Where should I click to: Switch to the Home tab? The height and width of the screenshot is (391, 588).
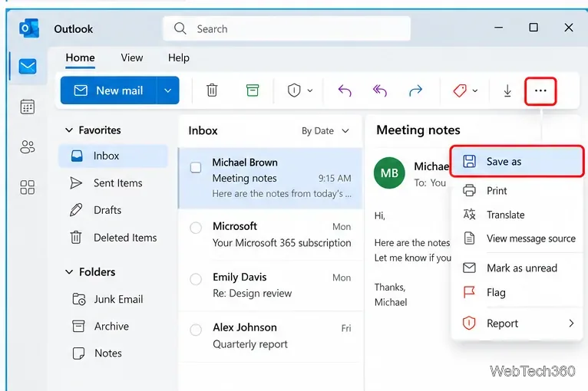pyautogui.click(x=81, y=58)
